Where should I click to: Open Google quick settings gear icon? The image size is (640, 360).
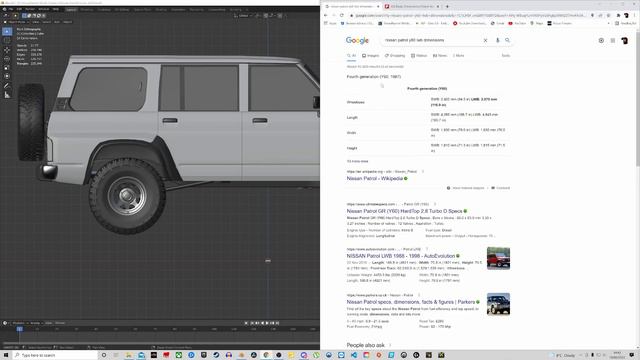click(601, 40)
